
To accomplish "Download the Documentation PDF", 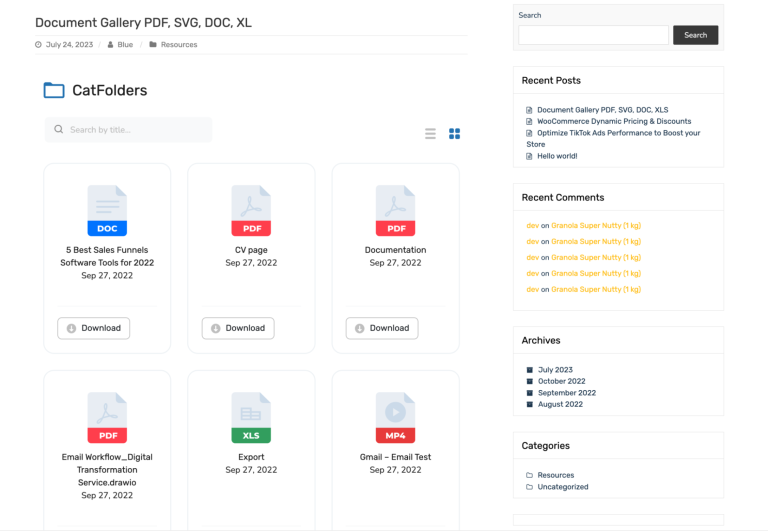I will coord(382,328).
